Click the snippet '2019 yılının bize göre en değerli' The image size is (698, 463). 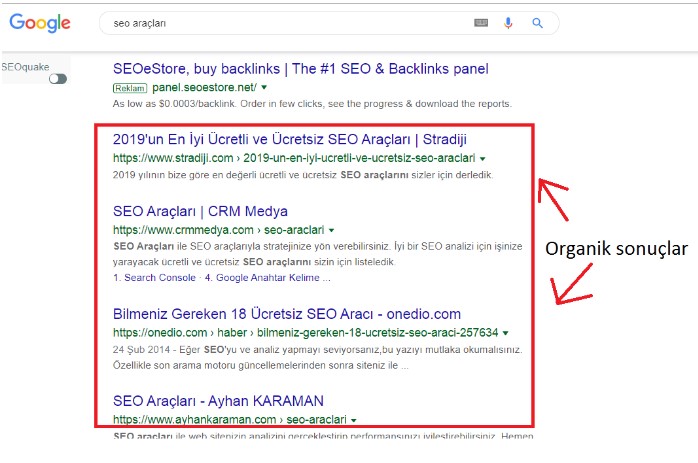tap(303, 175)
